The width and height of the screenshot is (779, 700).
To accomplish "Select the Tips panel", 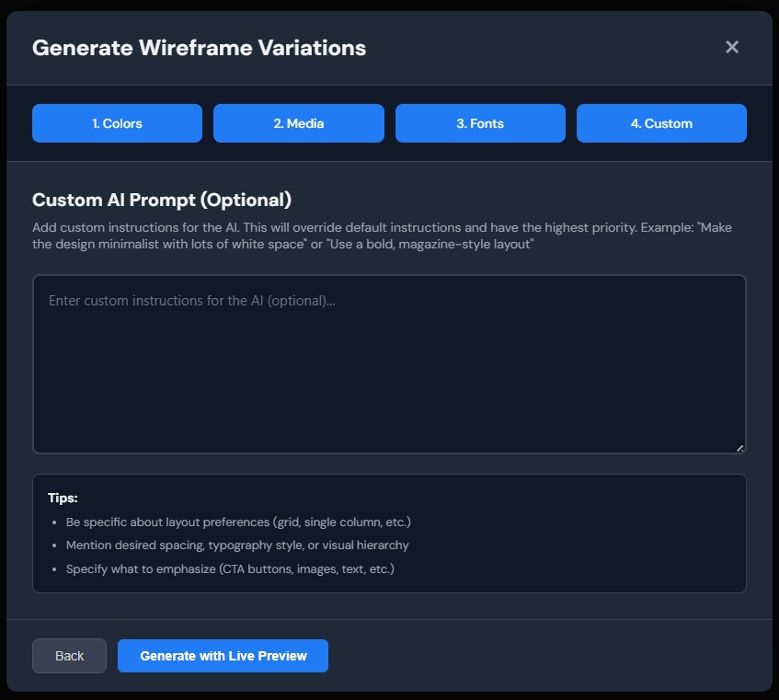I will click(389, 534).
